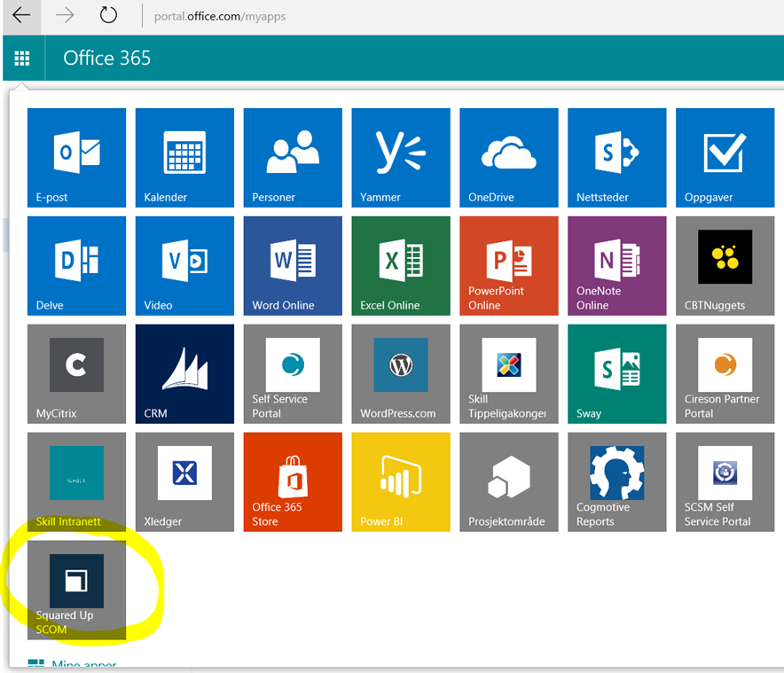Open the Cireson Partner Portal tile
Image resolution: width=784 pixels, height=673 pixels.
[x=725, y=373]
